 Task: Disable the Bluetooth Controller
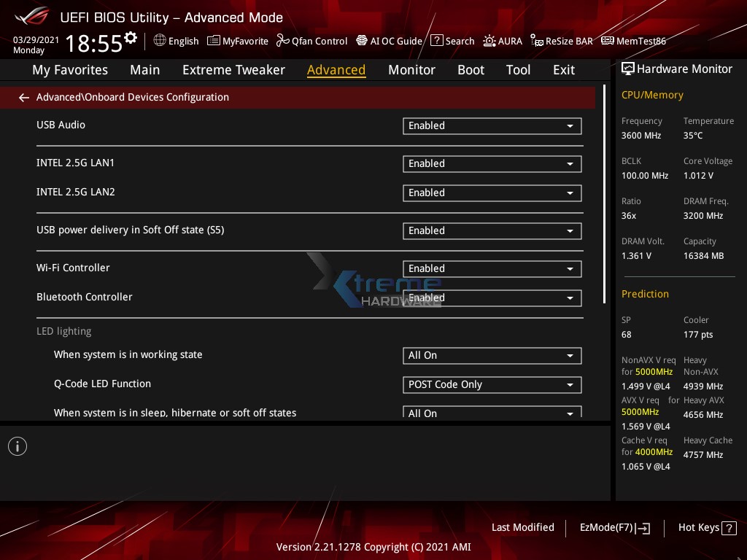(x=492, y=297)
